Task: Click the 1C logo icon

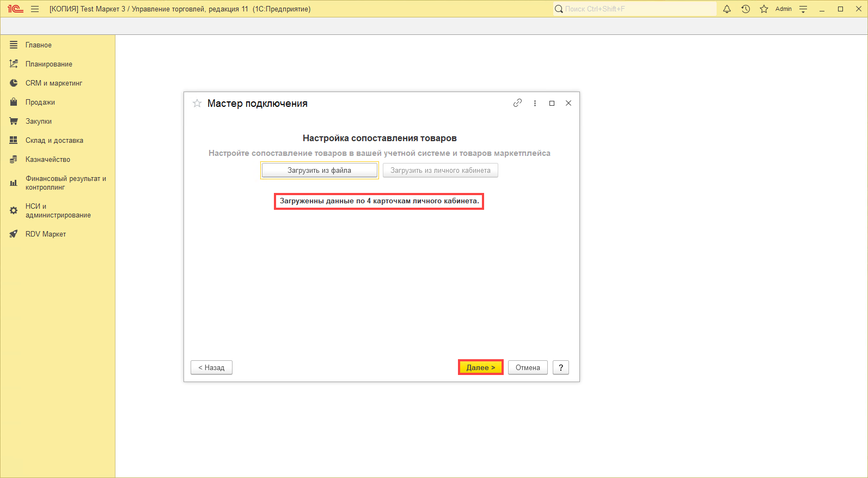Action: pos(15,9)
